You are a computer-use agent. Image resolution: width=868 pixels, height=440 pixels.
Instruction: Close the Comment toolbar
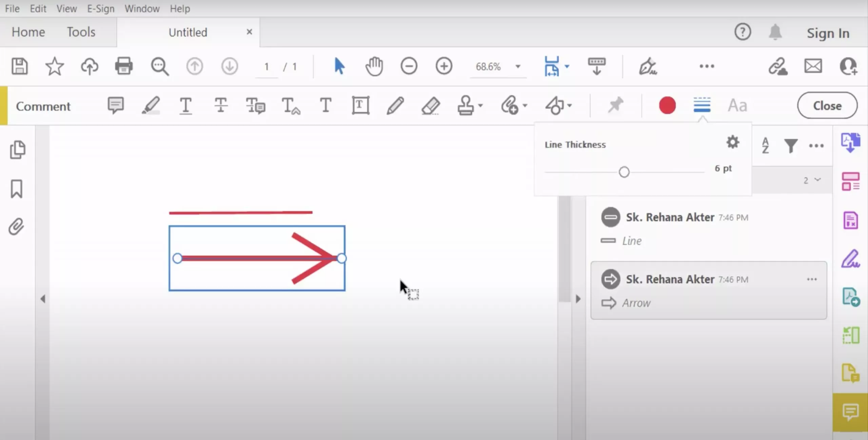click(828, 105)
